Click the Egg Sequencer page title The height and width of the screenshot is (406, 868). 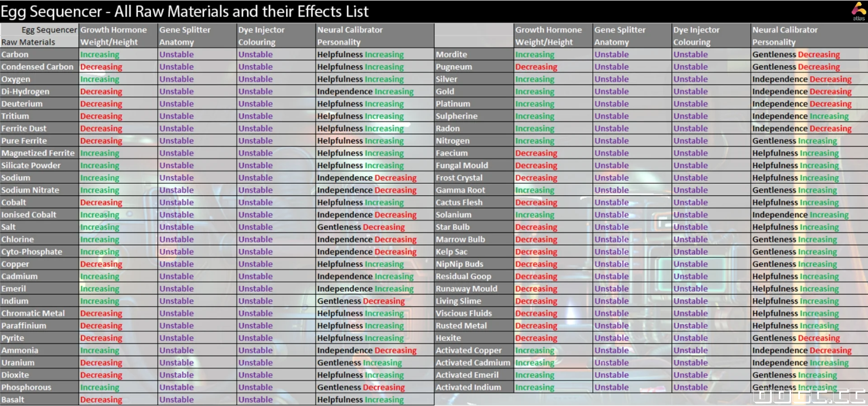click(x=184, y=11)
